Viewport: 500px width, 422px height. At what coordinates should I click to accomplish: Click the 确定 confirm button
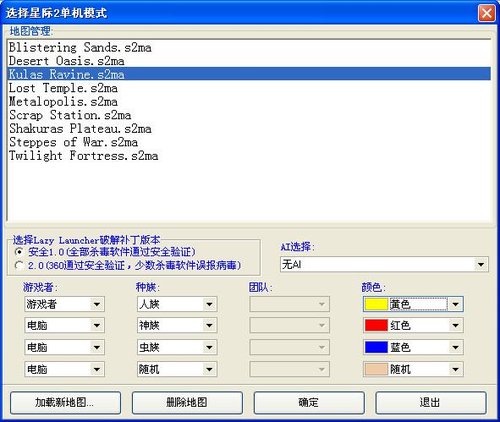click(x=309, y=403)
